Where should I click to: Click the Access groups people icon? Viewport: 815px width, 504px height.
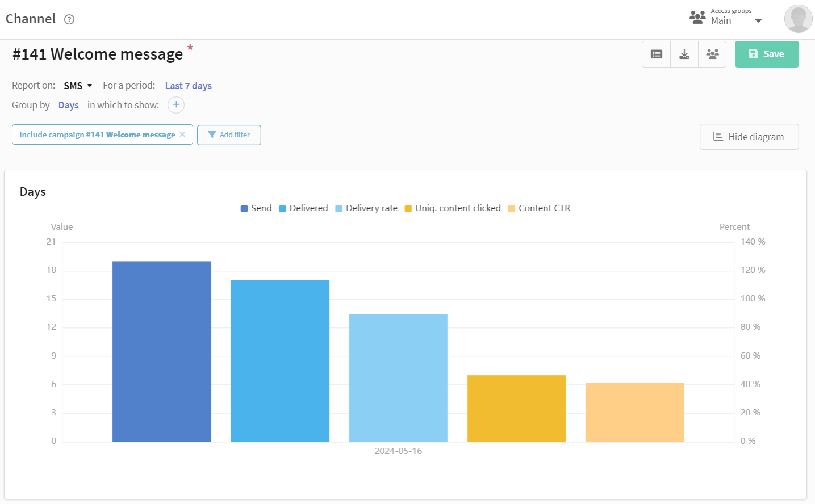697,17
